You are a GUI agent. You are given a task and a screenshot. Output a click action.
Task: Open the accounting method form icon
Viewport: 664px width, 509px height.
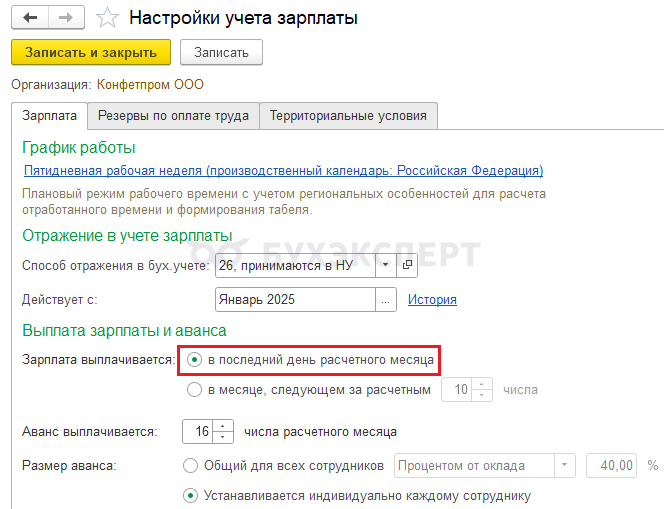point(407,265)
